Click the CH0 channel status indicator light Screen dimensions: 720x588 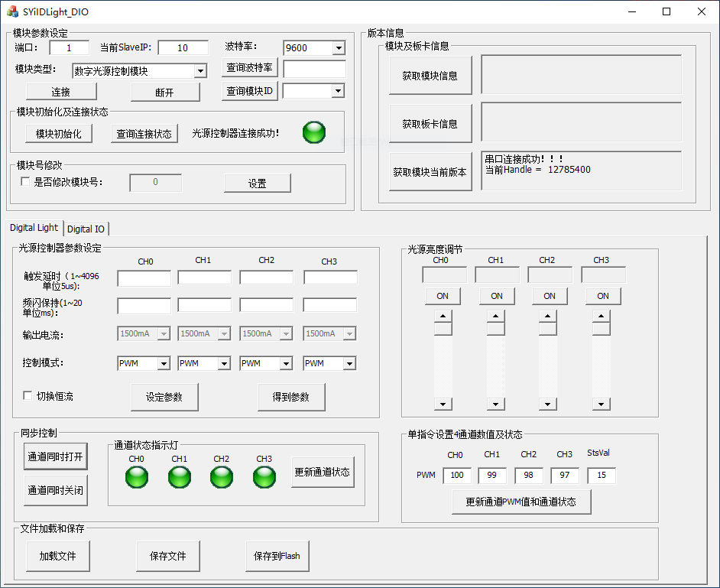137,477
